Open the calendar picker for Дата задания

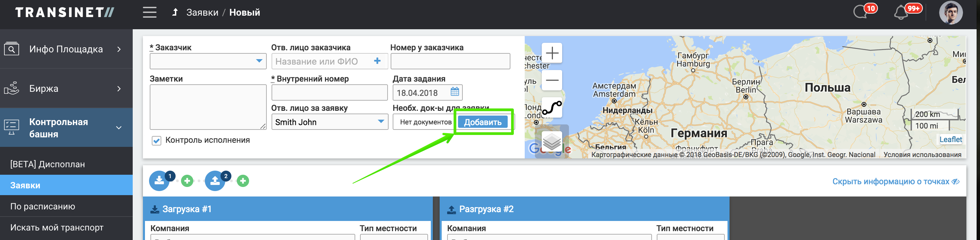pyautogui.click(x=455, y=92)
